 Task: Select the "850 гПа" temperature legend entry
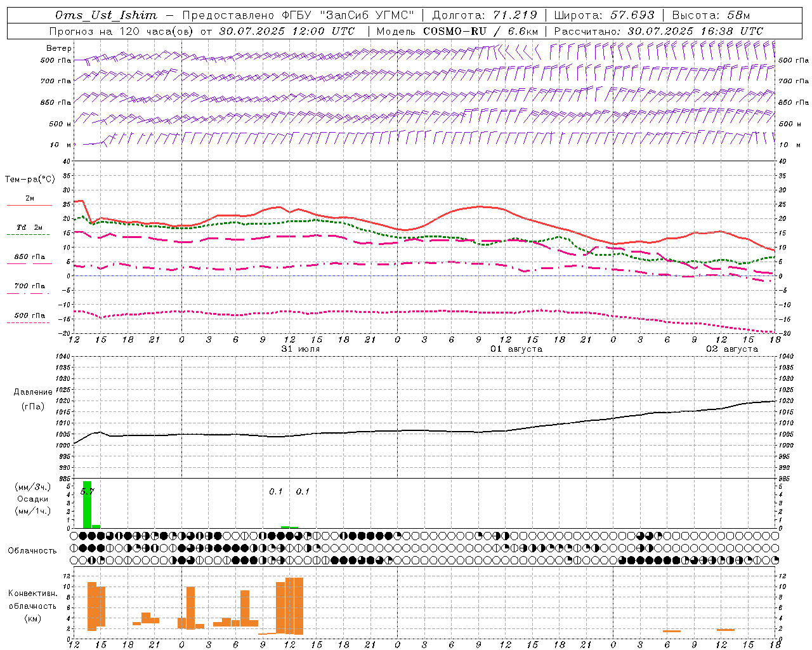[x=30, y=257]
